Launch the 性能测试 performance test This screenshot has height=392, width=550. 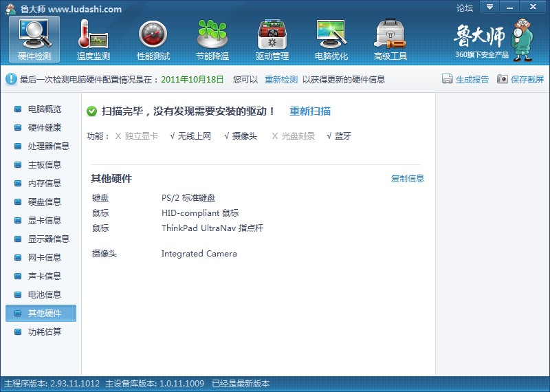point(153,39)
